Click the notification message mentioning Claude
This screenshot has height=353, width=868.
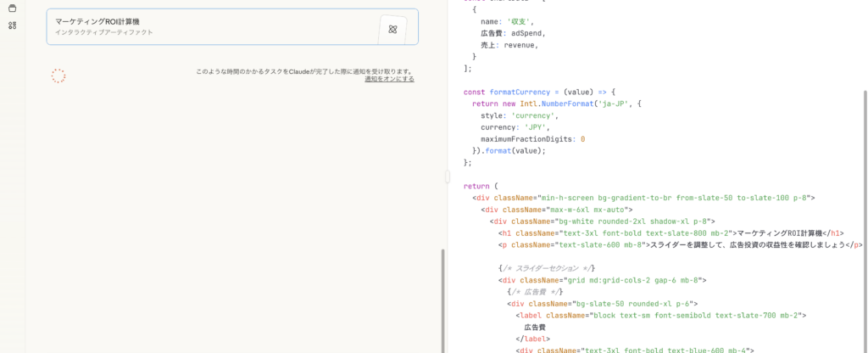pos(305,71)
